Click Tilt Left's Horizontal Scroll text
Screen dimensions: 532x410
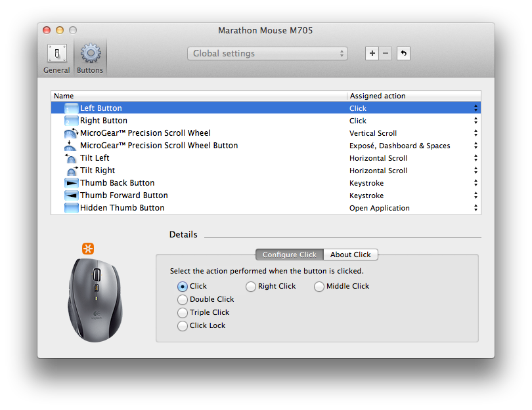coord(378,158)
